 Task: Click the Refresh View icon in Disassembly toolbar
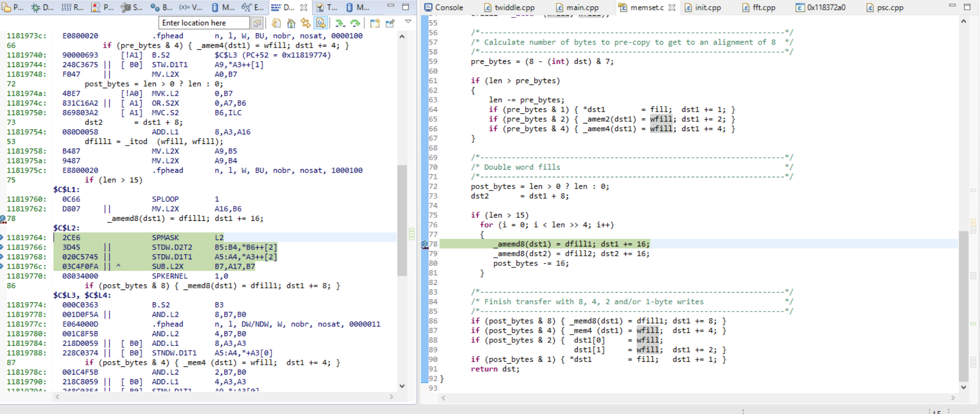[276, 23]
